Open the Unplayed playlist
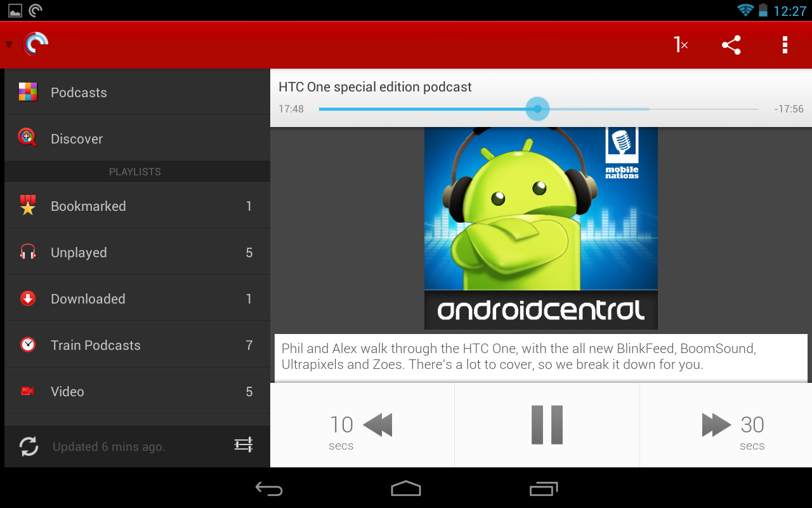812x508 pixels. coord(137,252)
